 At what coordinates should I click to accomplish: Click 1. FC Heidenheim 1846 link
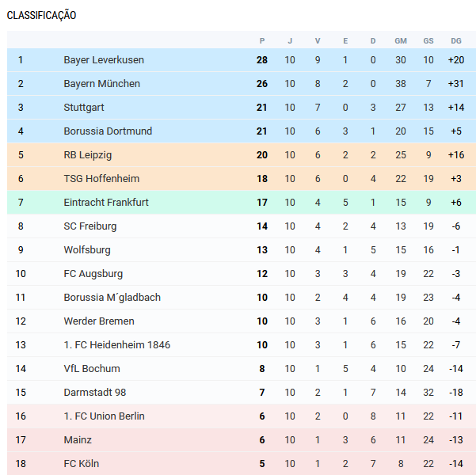click(x=116, y=345)
